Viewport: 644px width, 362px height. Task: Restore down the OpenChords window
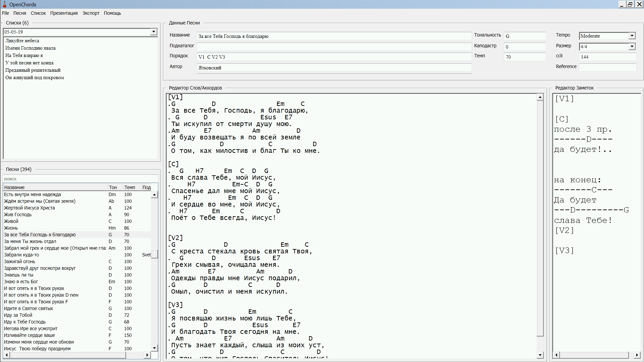point(630,4)
